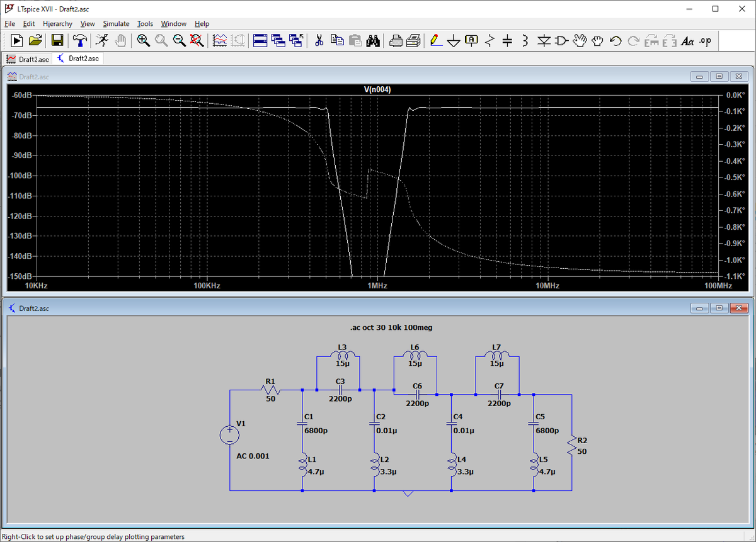This screenshot has height=542, width=756.
Task: Click the New Schematic toolbar icon
Action: pos(17,40)
